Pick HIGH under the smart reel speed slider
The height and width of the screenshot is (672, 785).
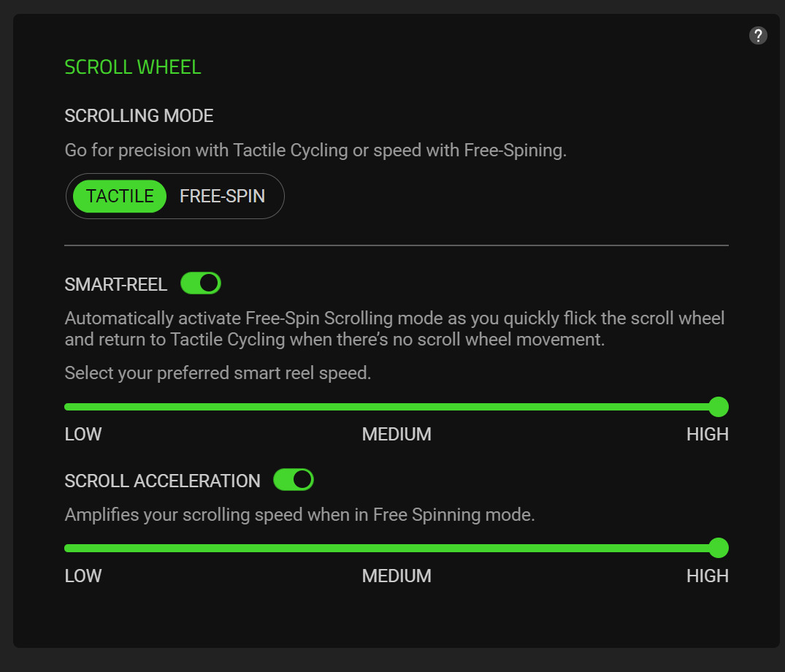coord(707,435)
